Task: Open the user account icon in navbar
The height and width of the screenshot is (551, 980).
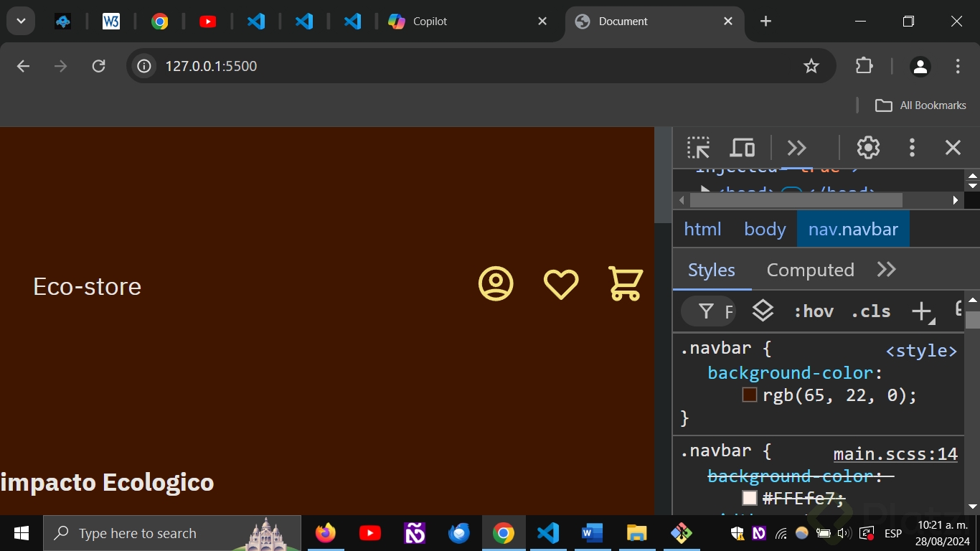Action: coord(496,284)
